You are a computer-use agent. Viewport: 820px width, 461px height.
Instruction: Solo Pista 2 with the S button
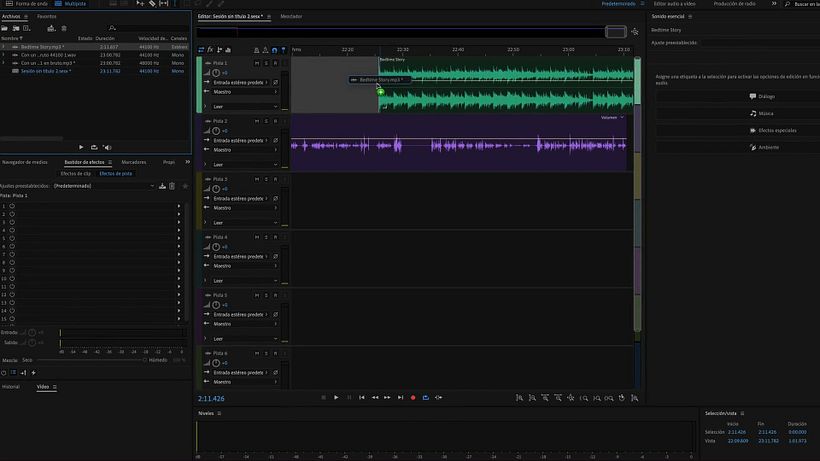pos(266,121)
